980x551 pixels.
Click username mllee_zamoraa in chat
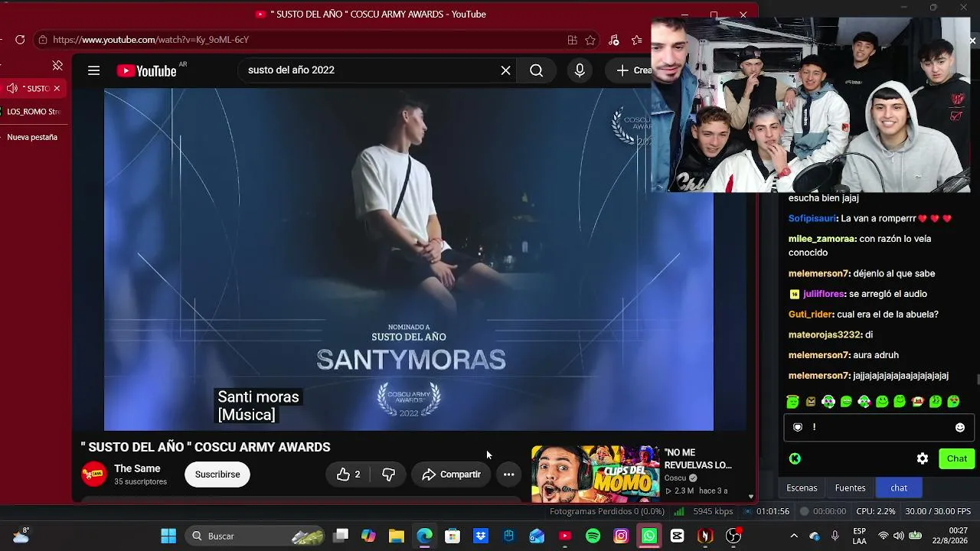coord(822,239)
